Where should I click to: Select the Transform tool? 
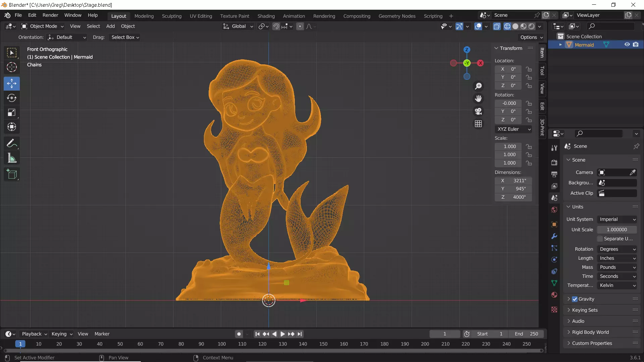pyautogui.click(x=12, y=127)
